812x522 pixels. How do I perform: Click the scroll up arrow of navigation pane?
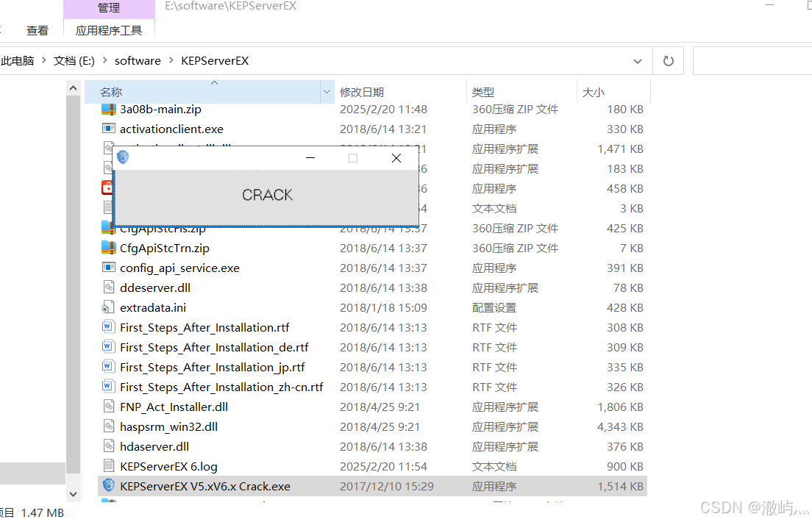point(73,88)
